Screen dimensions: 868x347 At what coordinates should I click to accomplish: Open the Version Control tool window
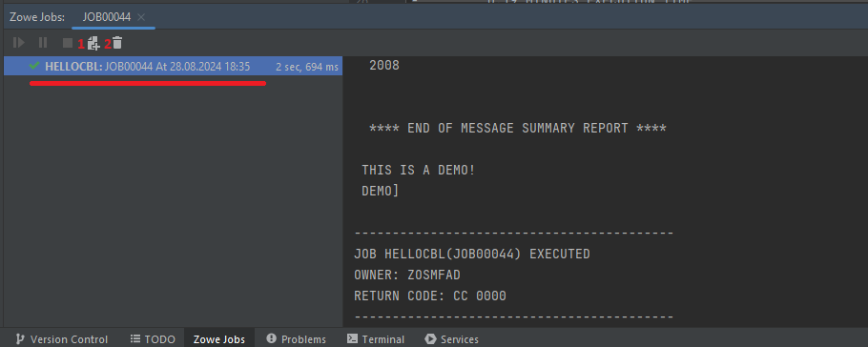point(61,339)
